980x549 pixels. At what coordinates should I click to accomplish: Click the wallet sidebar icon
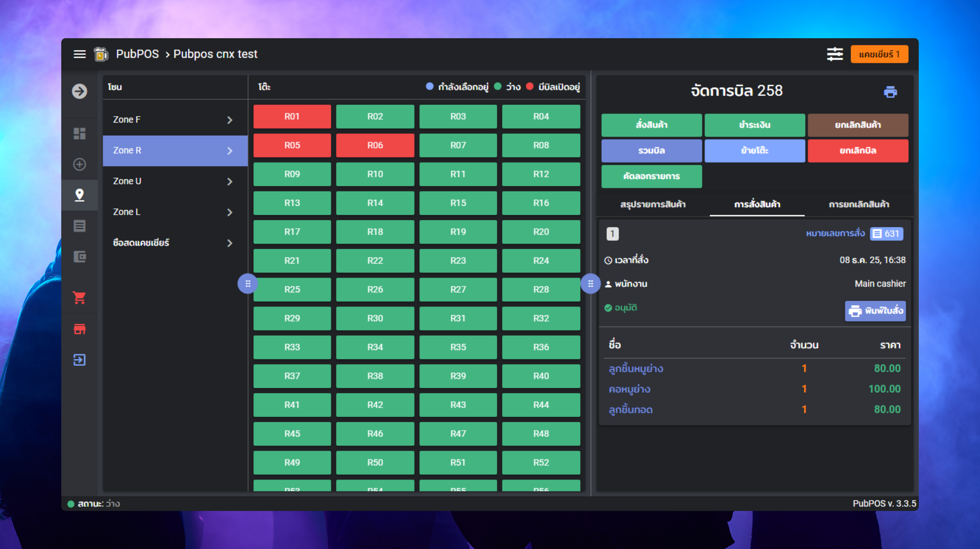coord(79,257)
